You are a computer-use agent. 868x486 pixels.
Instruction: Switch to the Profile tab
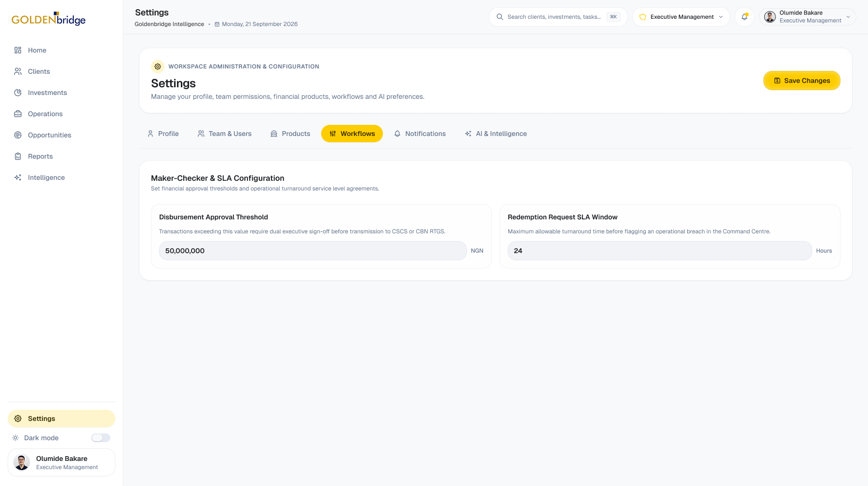click(163, 134)
